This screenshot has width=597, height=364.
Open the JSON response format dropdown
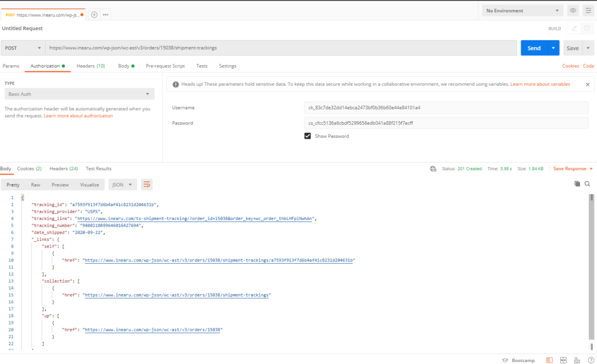tap(122, 184)
